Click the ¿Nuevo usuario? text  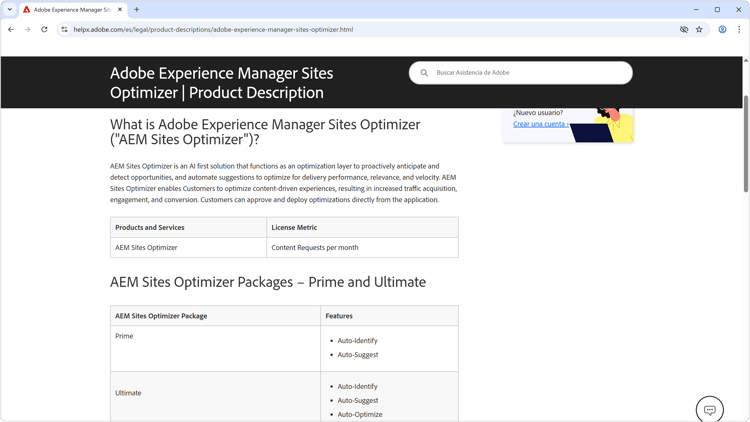[538, 112]
